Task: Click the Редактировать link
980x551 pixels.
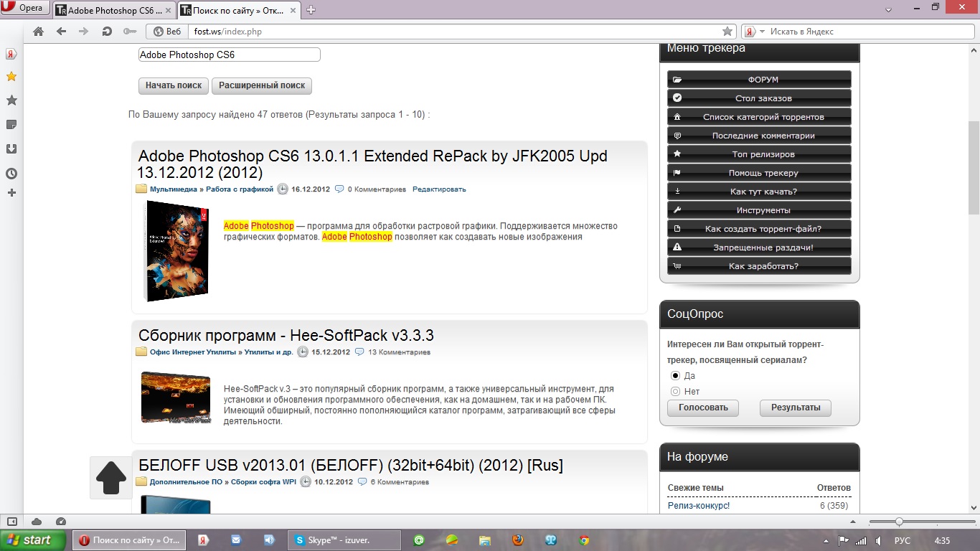Action: pyautogui.click(x=439, y=189)
